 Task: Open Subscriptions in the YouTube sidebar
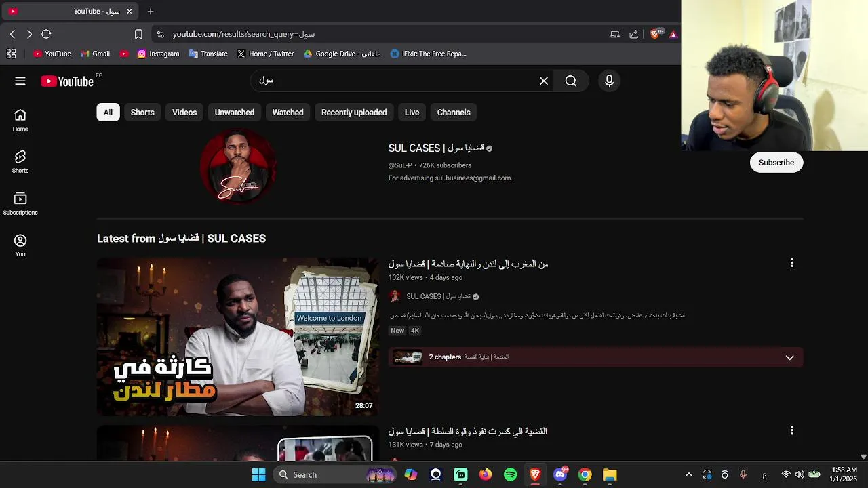(x=20, y=204)
